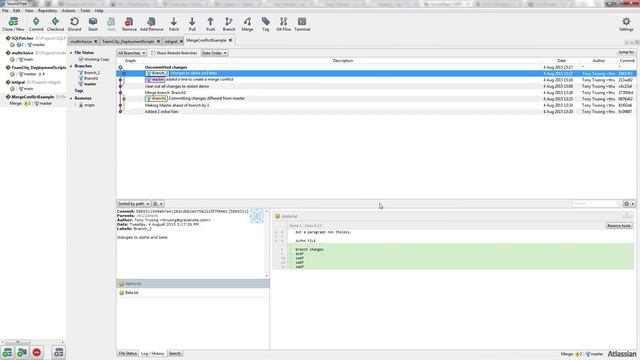Click the Pull toolbar icon
640x360 pixels.
(x=192, y=24)
